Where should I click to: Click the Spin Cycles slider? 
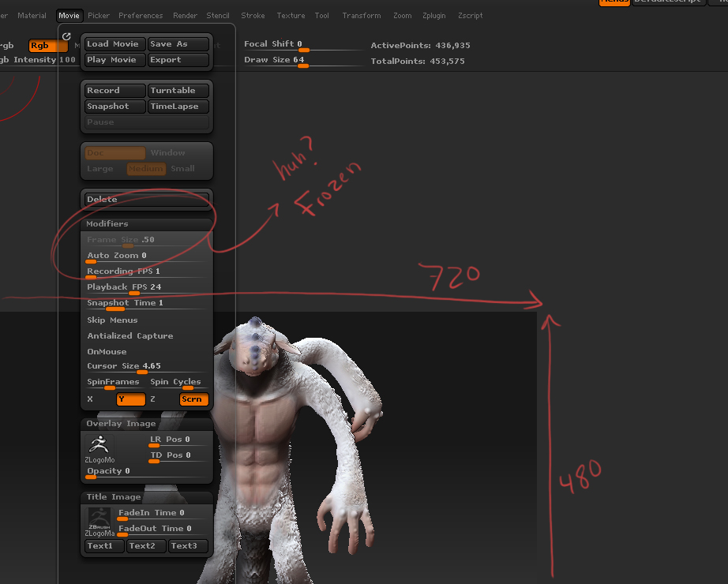pyautogui.click(x=178, y=383)
